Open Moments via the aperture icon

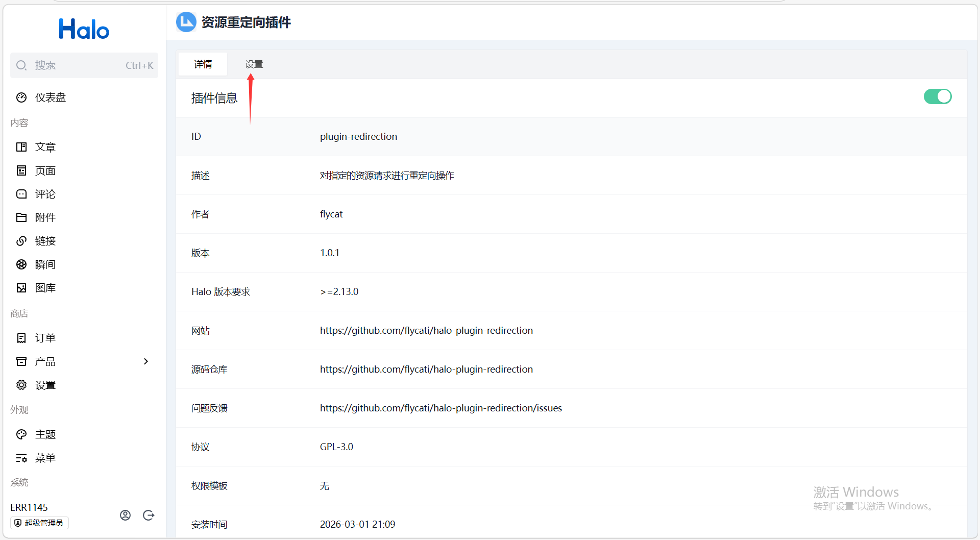[21, 264]
